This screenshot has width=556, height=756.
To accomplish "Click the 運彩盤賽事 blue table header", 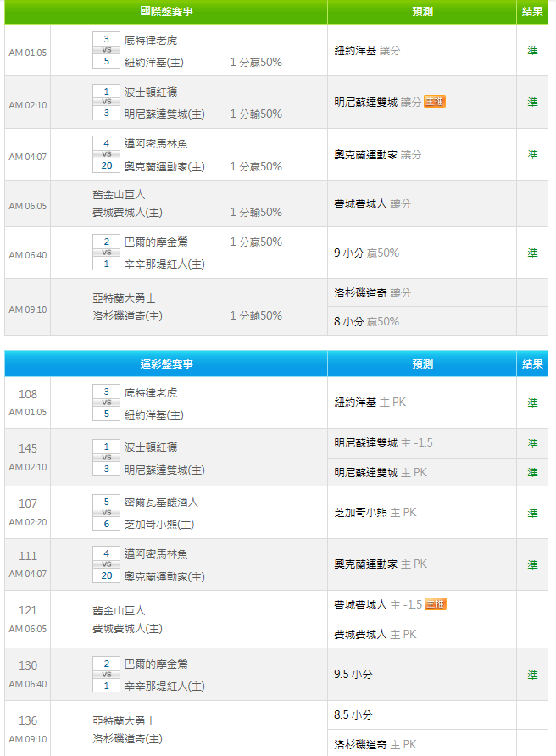I will click(x=166, y=364).
